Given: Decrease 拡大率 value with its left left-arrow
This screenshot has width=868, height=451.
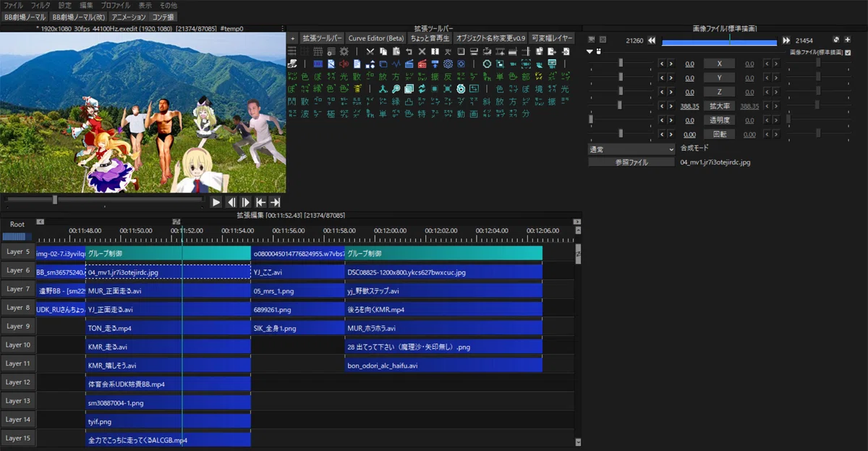Looking at the screenshot, I should click(661, 106).
